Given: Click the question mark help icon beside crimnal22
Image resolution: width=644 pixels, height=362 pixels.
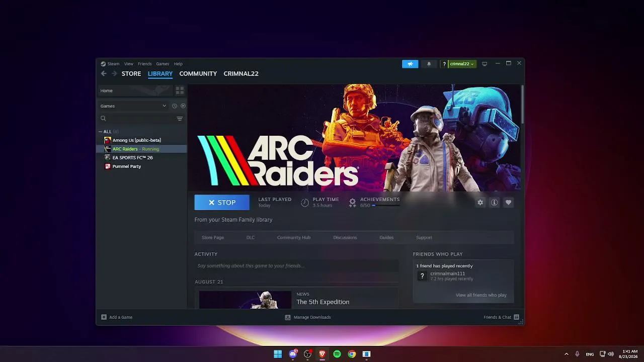Looking at the screenshot, I should (444, 64).
